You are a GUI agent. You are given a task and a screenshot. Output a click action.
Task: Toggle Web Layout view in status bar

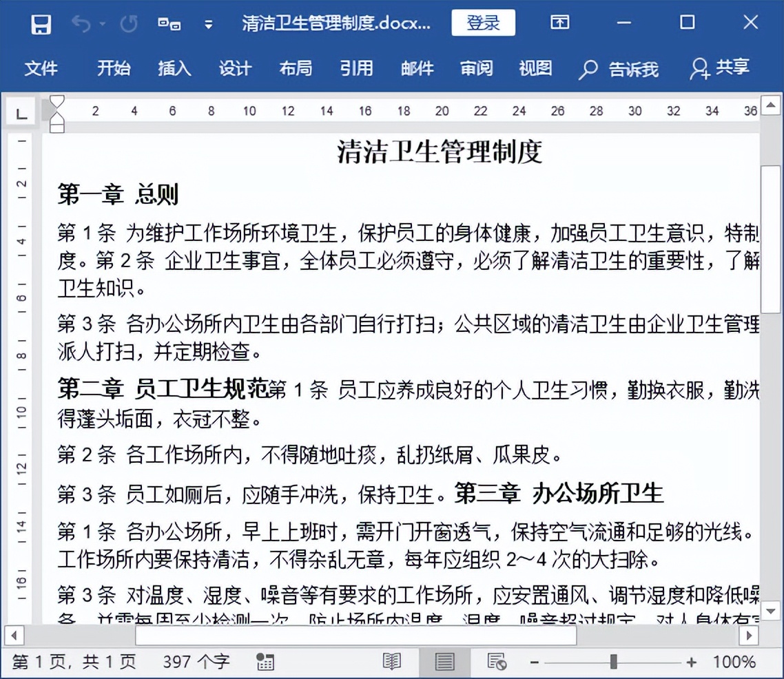tap(495, 660)
